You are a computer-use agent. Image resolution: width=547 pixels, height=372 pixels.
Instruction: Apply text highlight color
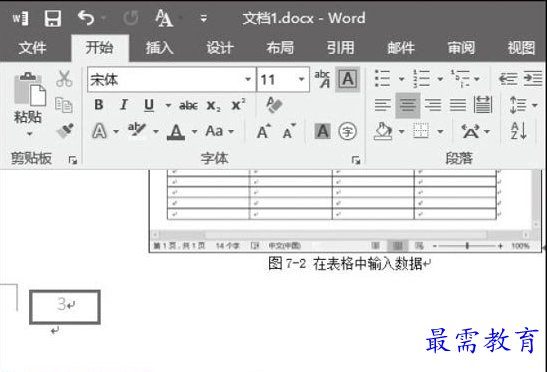click(x=137, y=131)
